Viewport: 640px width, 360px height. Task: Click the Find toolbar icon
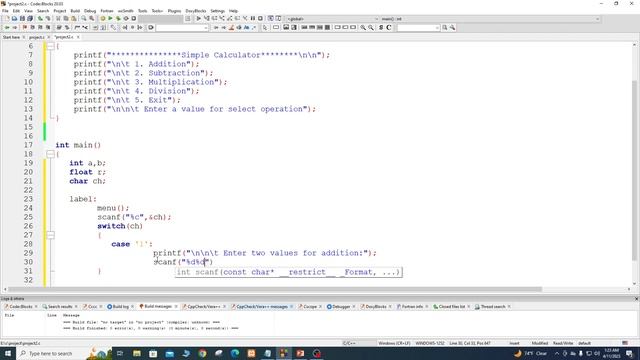(x=84, y=19)
